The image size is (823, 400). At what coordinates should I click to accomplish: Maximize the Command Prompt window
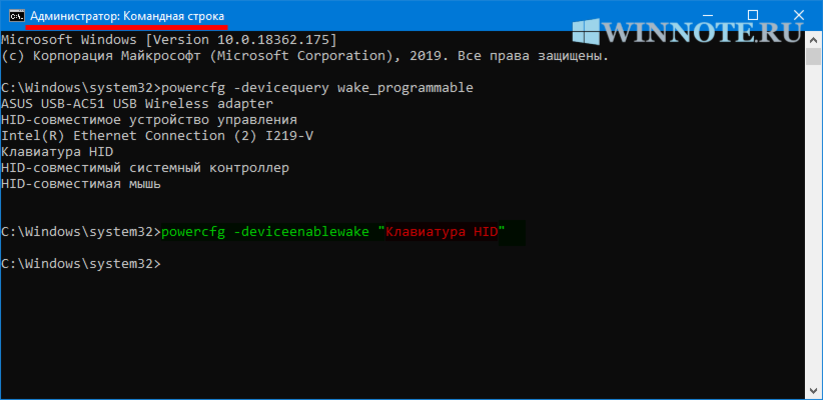click(753, 15)
